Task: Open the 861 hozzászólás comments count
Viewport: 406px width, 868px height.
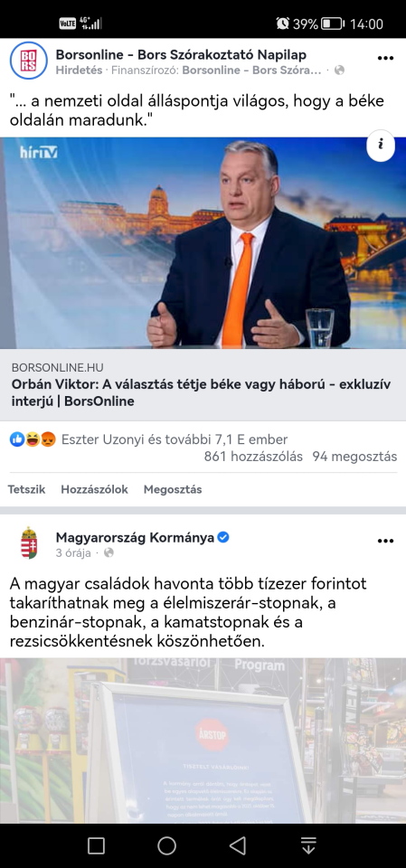Action: point(254,457)
